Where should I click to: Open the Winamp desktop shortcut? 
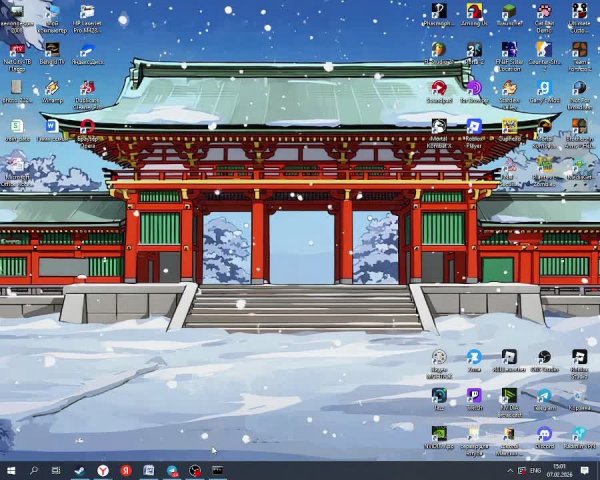52,92
